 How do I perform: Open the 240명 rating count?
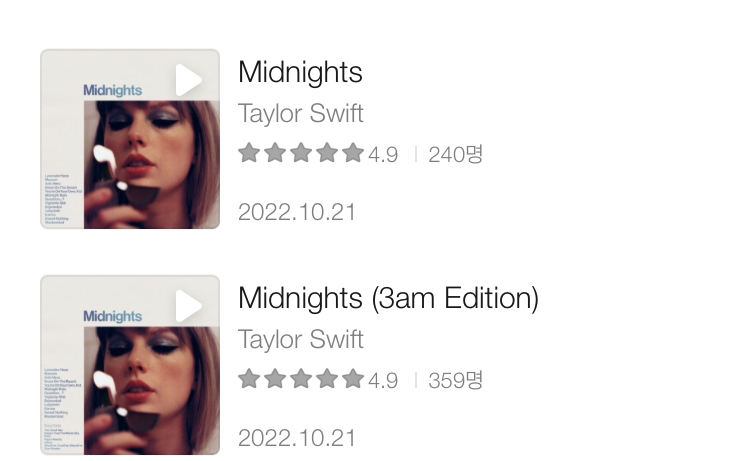455,154
